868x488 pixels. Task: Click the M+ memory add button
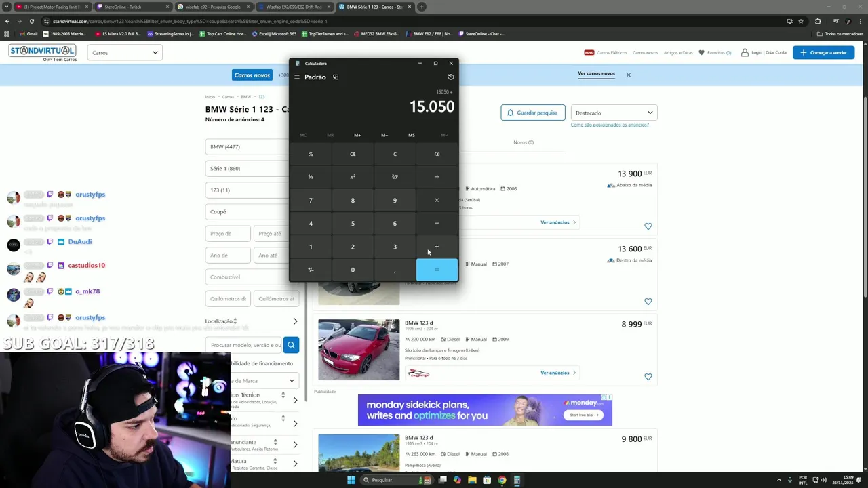(357, 135)
